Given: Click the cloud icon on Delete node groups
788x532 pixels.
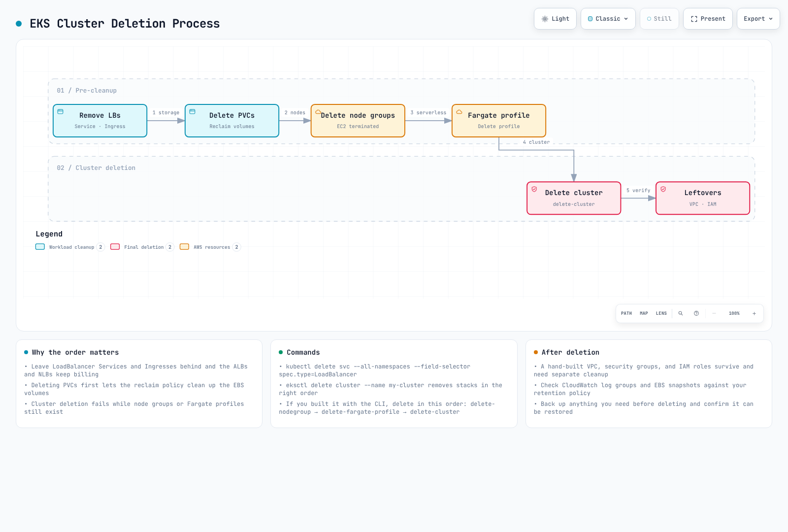Looking at the screenshot, I should pos(318,112).
